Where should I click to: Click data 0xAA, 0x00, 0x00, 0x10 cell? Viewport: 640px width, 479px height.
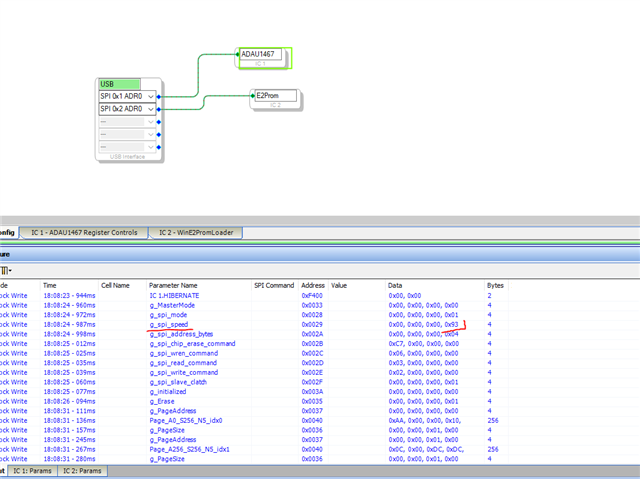tap(424, 420)
